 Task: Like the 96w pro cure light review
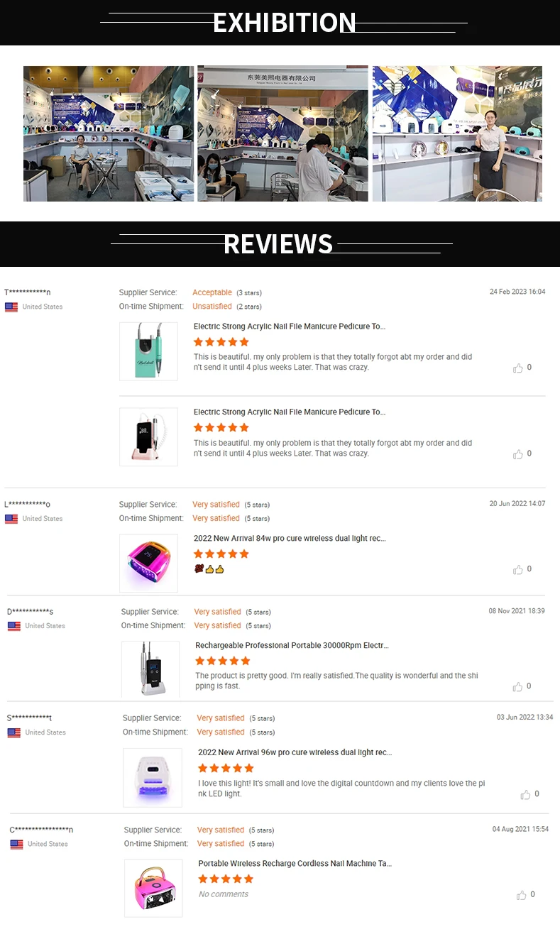pos(525,794)
